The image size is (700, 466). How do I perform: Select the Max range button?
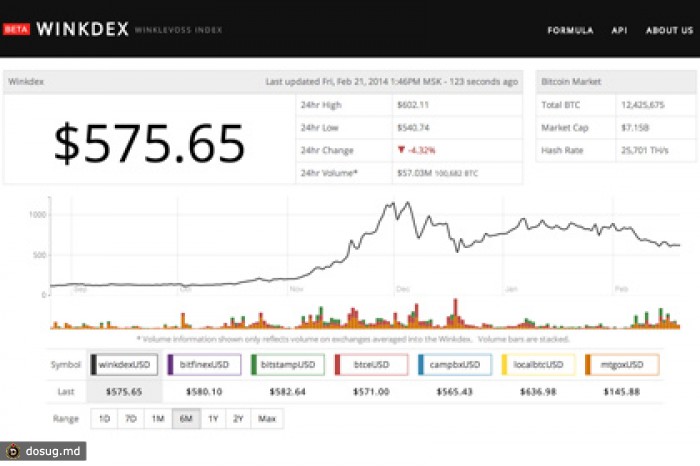click(267, 419)
